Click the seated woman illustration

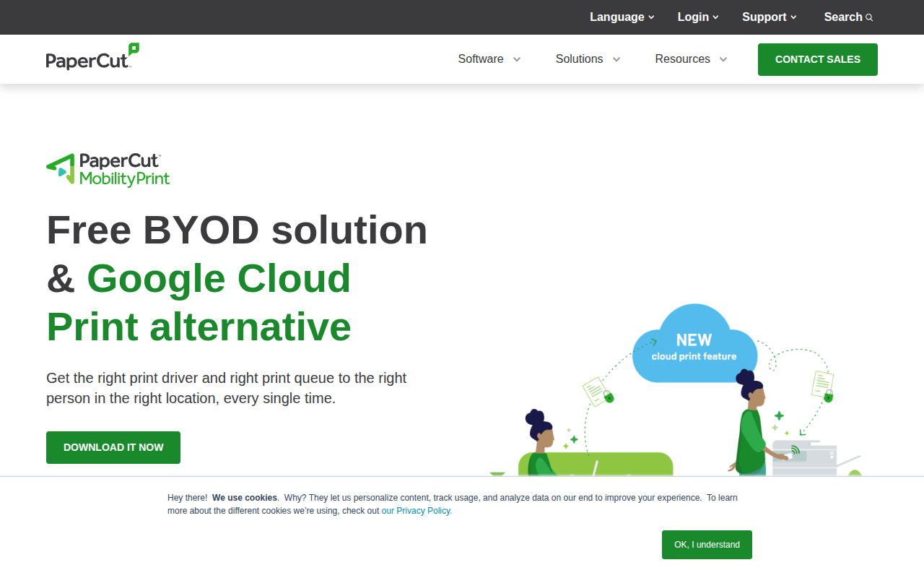coord(541,443)
